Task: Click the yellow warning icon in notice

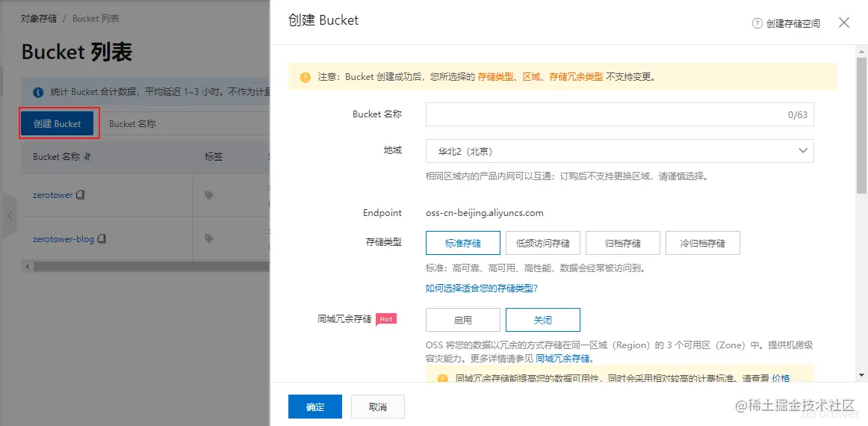Action: (305, 77)
